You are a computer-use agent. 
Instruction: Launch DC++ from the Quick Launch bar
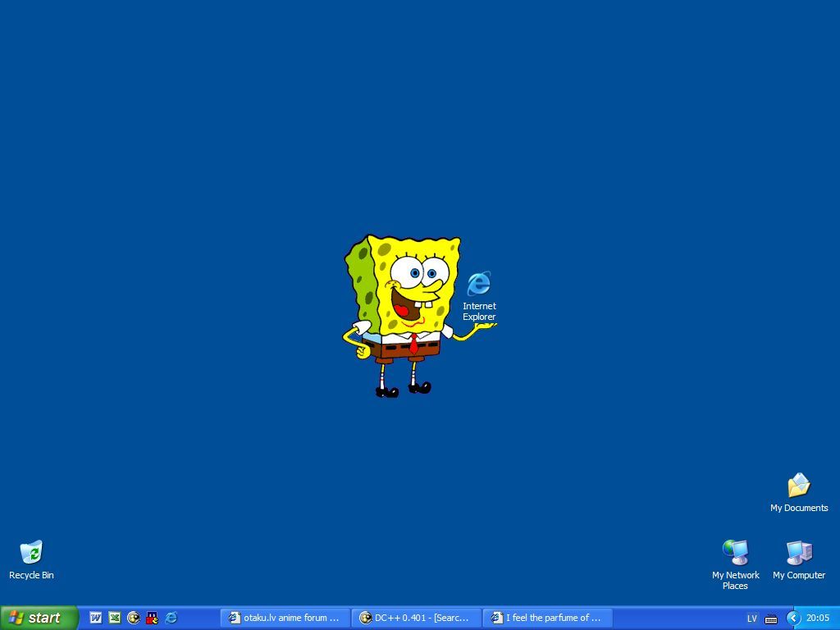pos(134,618)
